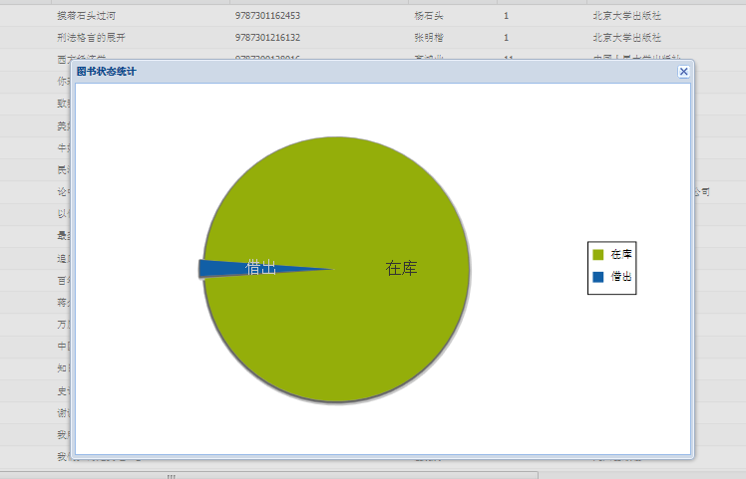Select the book title 摸着石头过河 in background table
Screen dimensions: 746x479
click(x=87, y=16)
